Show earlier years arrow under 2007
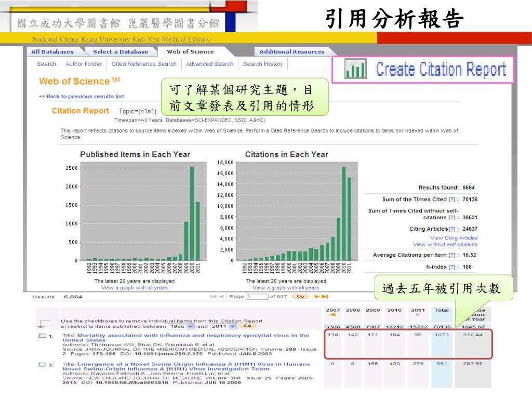 (x=333, y=315)
